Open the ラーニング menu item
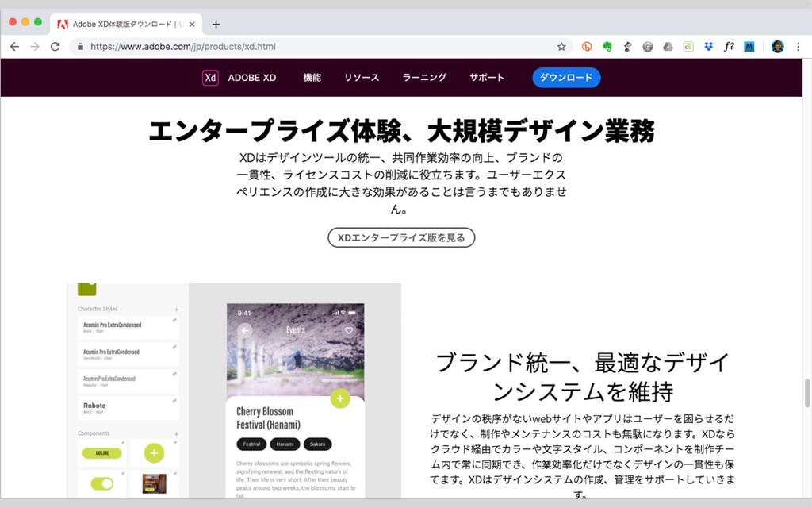812x508 pixels. tap(424, 78)
